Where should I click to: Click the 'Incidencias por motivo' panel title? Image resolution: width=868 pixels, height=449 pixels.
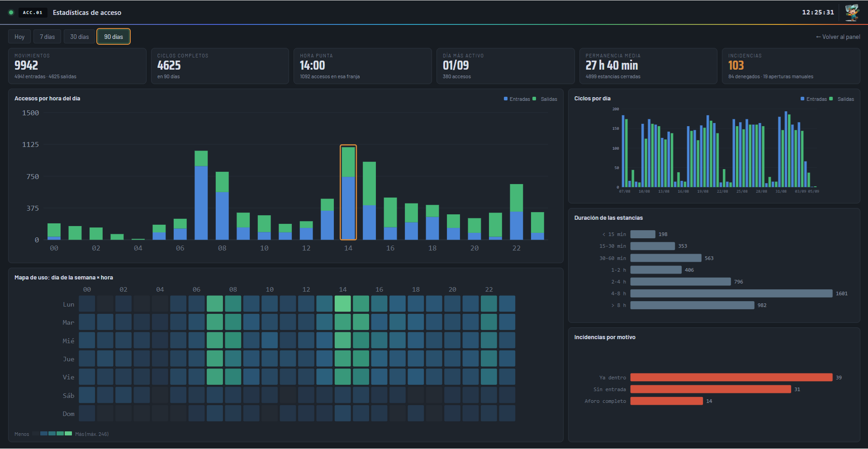pyautogui.click(x=605, y=337)
